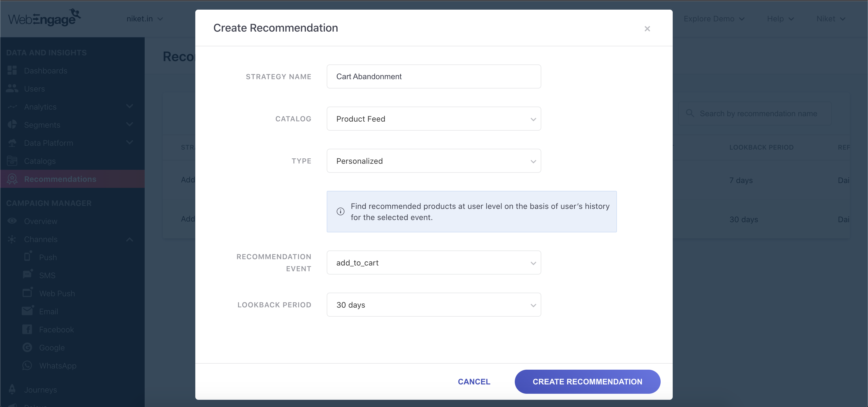This screenshot has width=868, height=407.
Task: Click the info icon in description box
Action: (340, 211)
